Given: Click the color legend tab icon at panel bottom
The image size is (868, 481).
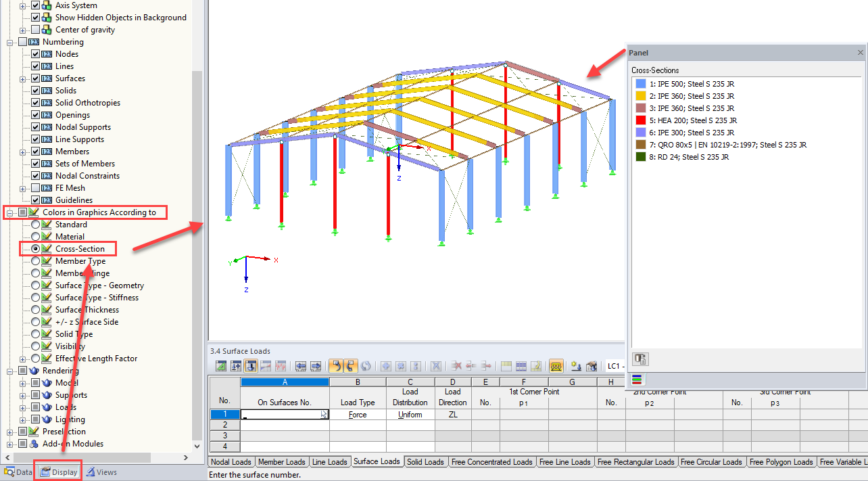Looking at the screenshot, I should 637,379.
